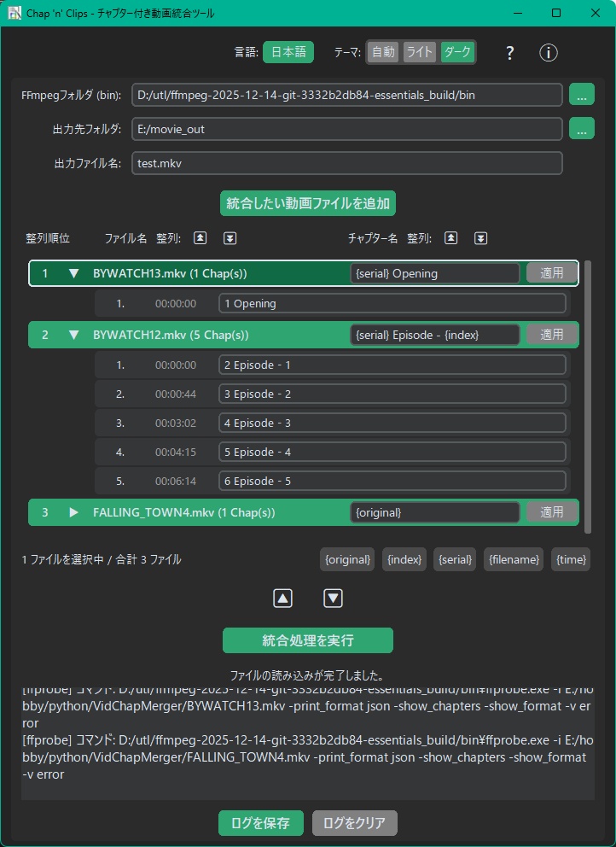Edit chapter name '1 Opening'
This screenshot has height=847, width=616.
coord(392,304)
